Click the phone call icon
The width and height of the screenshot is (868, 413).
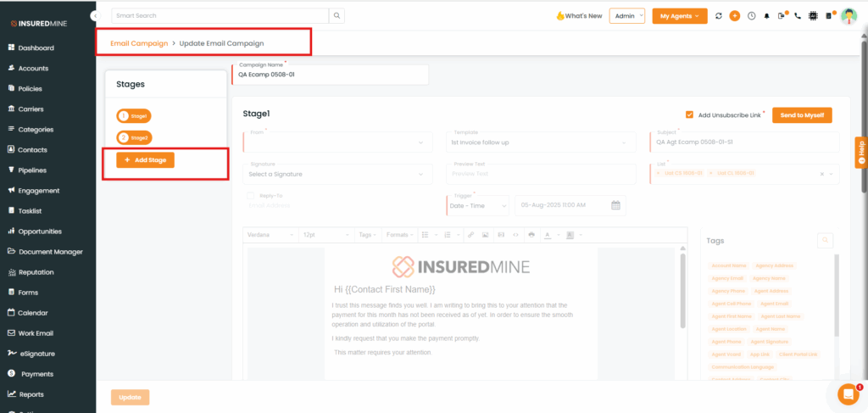[x=797, y=16]
